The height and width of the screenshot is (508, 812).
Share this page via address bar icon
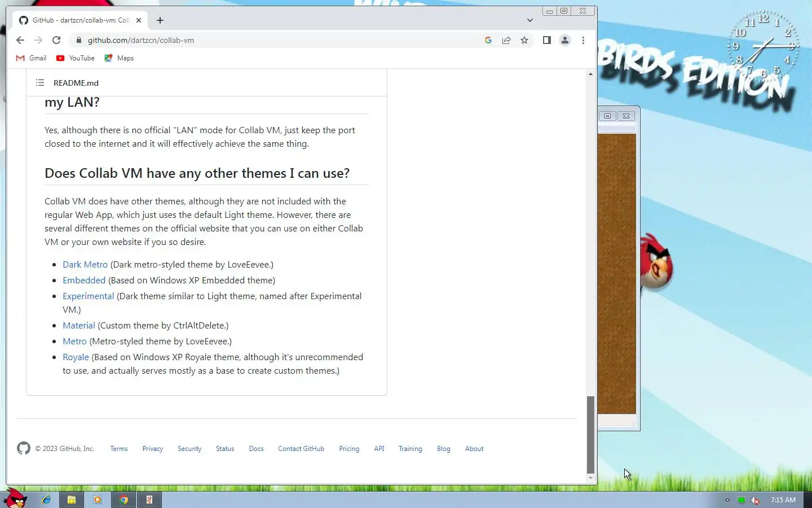point(506,40)
